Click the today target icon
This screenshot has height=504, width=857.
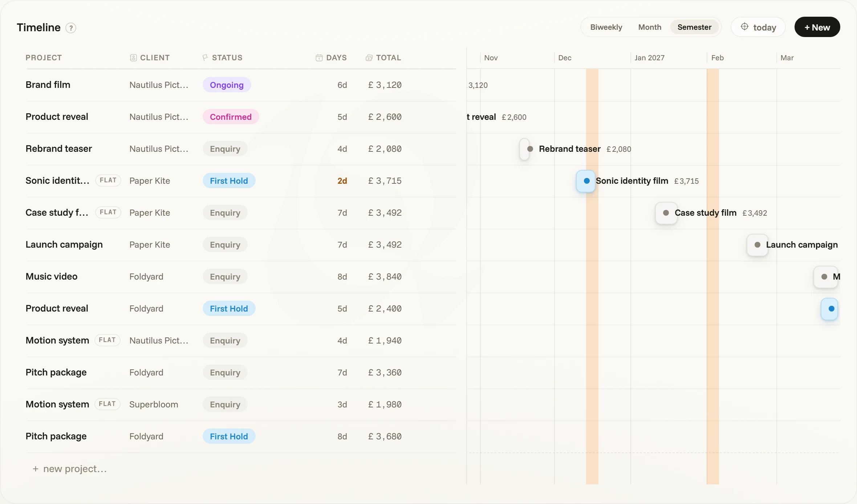point(744,27)
